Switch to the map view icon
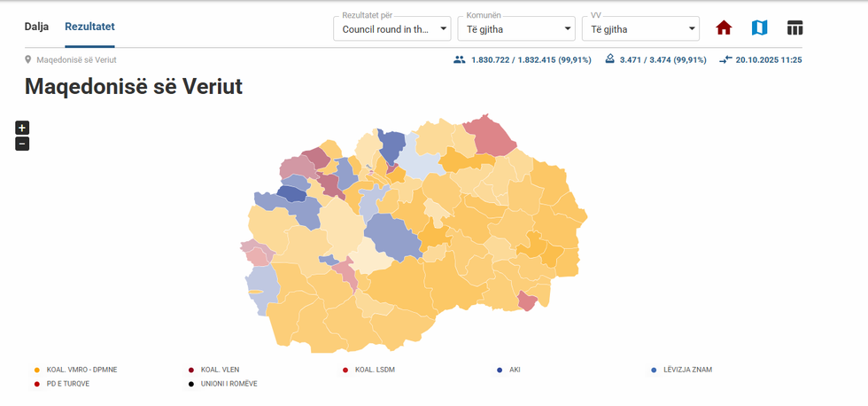Image resolution: width=868 pixels, height=406 pixels. point(759,27)
